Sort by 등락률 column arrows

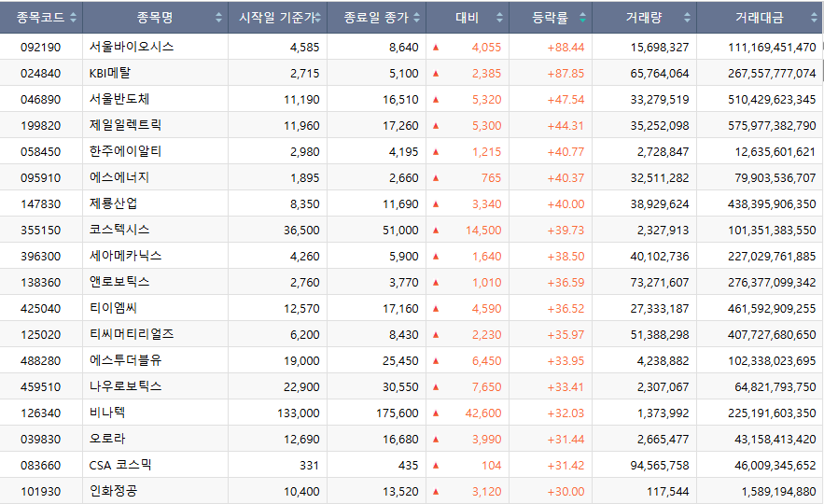[x=582, y=18]
